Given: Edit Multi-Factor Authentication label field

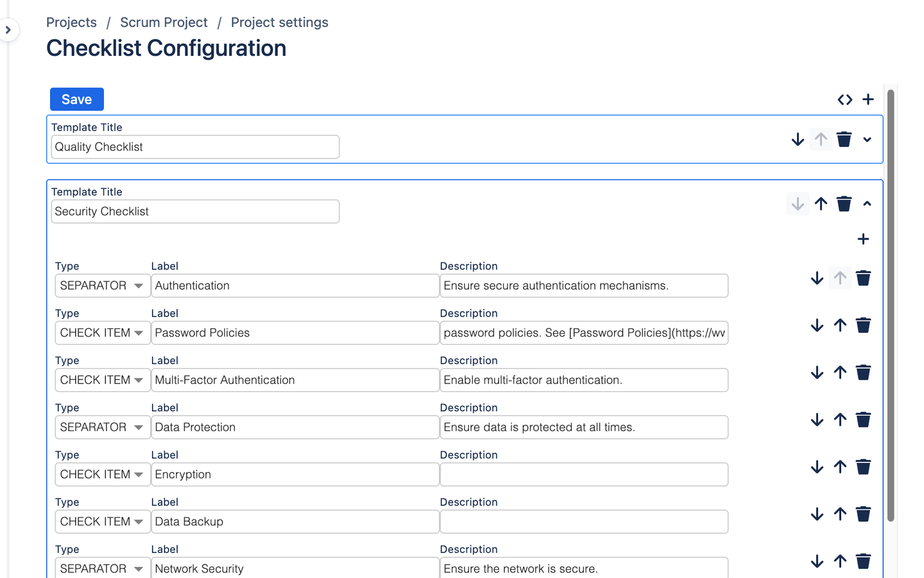Looking at the screenshot, I should 295,380.
